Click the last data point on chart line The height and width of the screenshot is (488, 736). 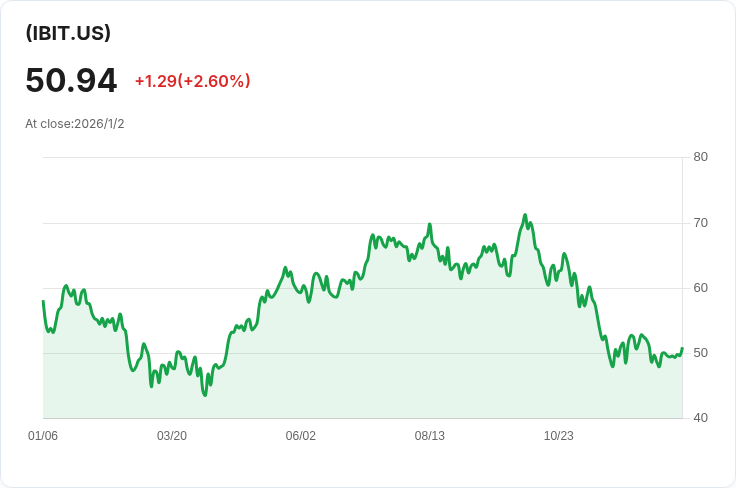point(682,348)
